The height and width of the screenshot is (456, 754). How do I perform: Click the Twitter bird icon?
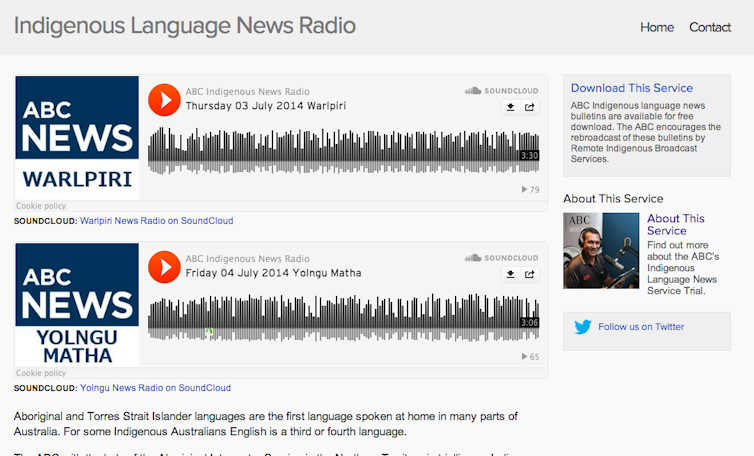tap(583, 327)
